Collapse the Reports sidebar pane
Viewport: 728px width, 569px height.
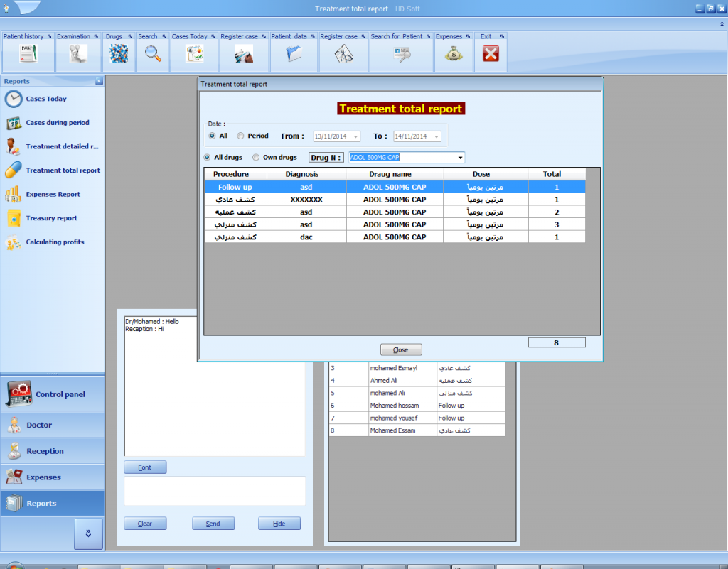[x=99, y=81]
